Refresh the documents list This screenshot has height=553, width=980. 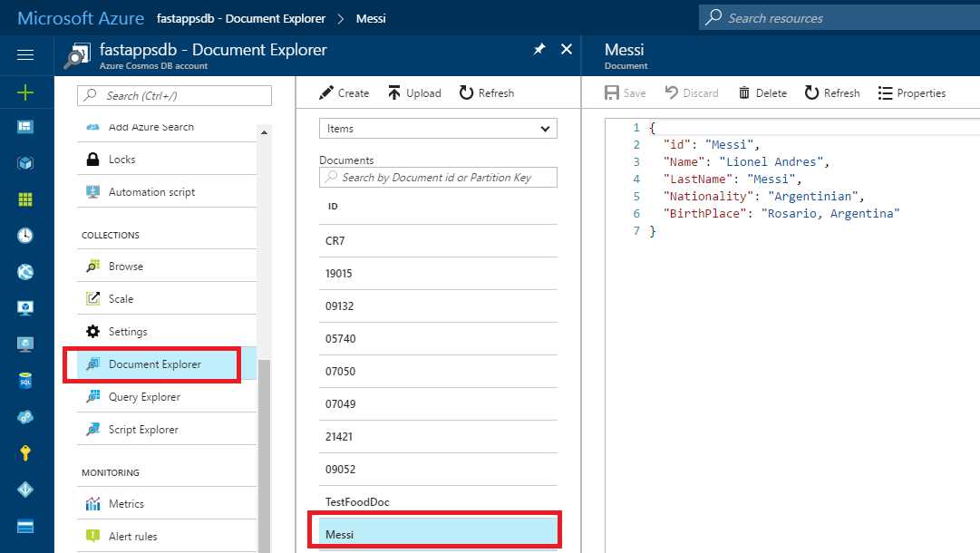click(x=487, y=93)
